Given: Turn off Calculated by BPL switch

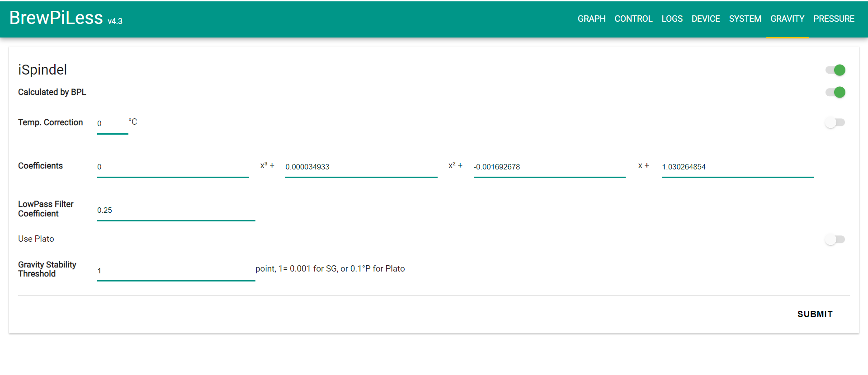Looking at the screenshot, I should [835, 92].
